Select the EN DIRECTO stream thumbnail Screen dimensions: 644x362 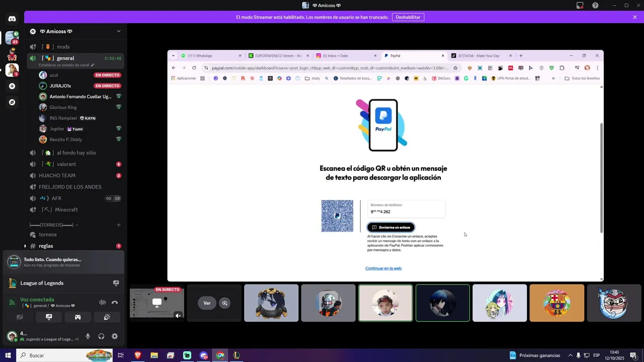pyautogui.click(x=157, y=303)
